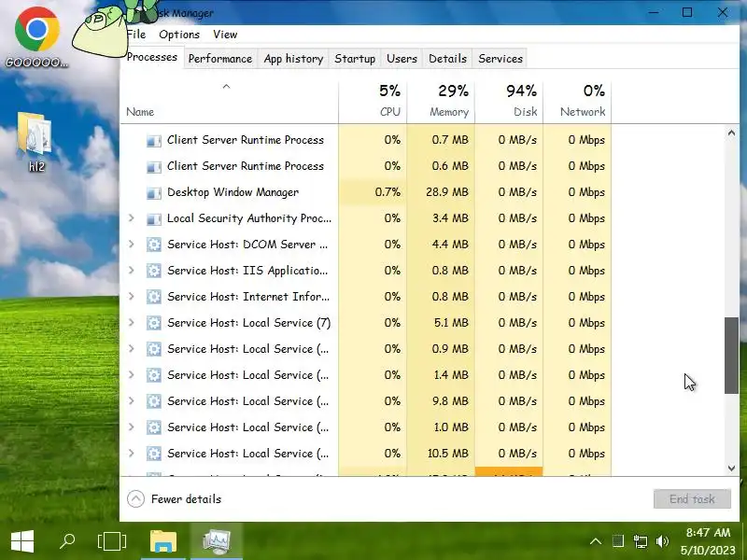Image resolution: width=747 pixels, height=560 pixels.
Task: Select Desktop Window Manager process row
Action: pos(365,192)
